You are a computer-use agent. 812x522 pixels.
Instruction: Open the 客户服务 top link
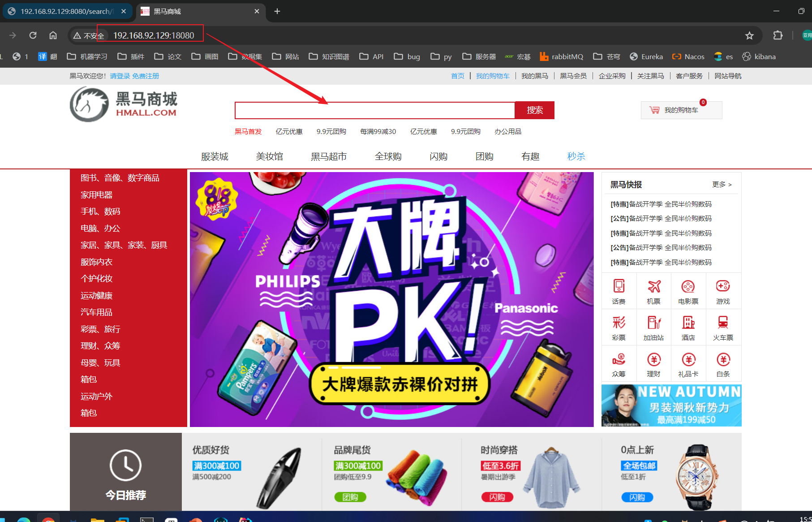(689, 76)
